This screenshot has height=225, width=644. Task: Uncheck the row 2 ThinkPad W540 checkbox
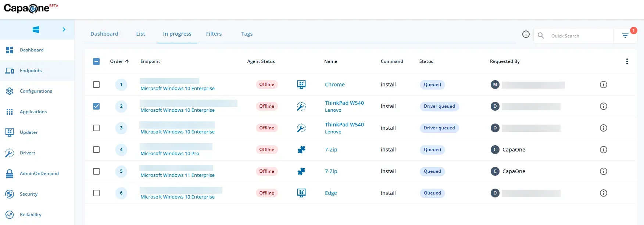coord(96,106)
